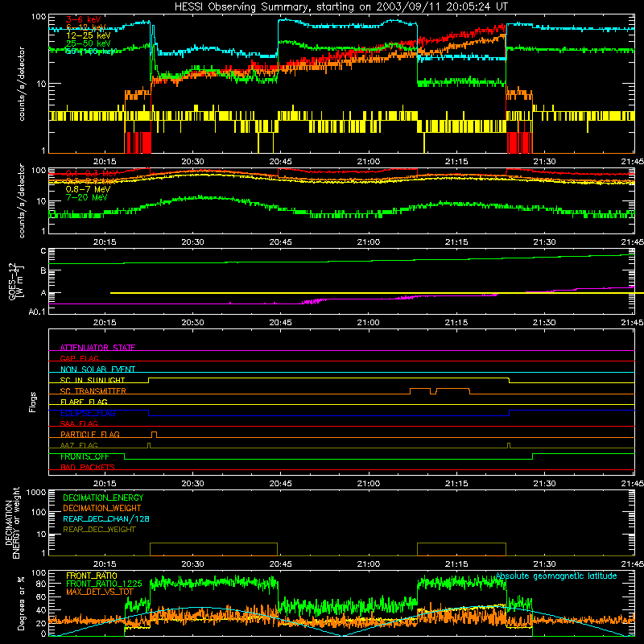
Task: Click the 20:45 tick label of the keV plot
Action: point(280,162)
